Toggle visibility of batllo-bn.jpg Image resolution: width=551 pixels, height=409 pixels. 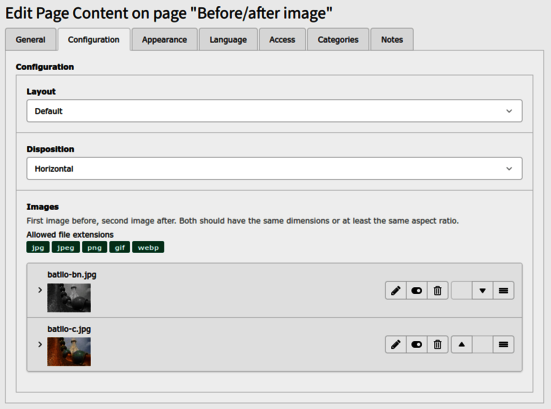pos(417,291)
